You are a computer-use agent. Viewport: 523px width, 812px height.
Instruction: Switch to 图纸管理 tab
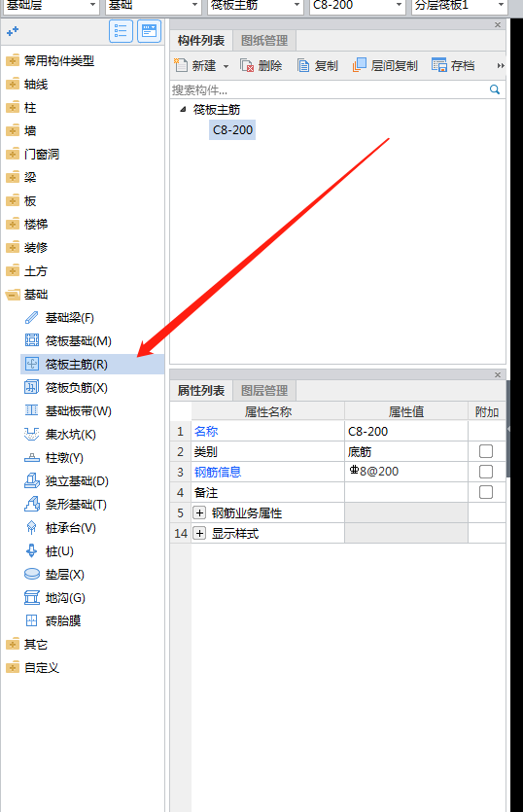pos(264,41)
